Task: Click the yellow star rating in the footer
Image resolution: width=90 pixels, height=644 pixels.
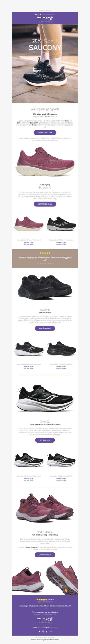Action: click(x=42, y=600)
